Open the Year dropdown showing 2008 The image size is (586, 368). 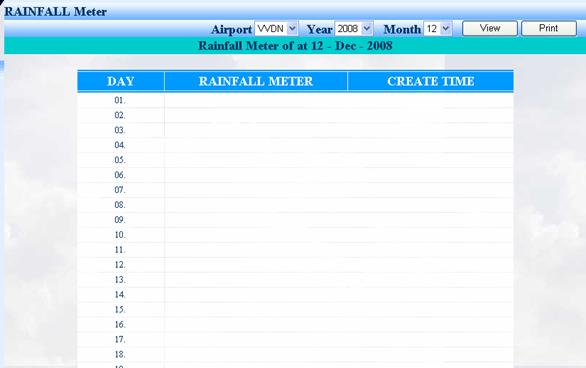[354, 29]
